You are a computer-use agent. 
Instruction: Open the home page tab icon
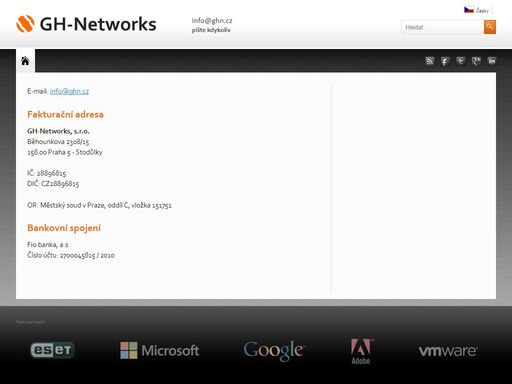tap(25, 61)
